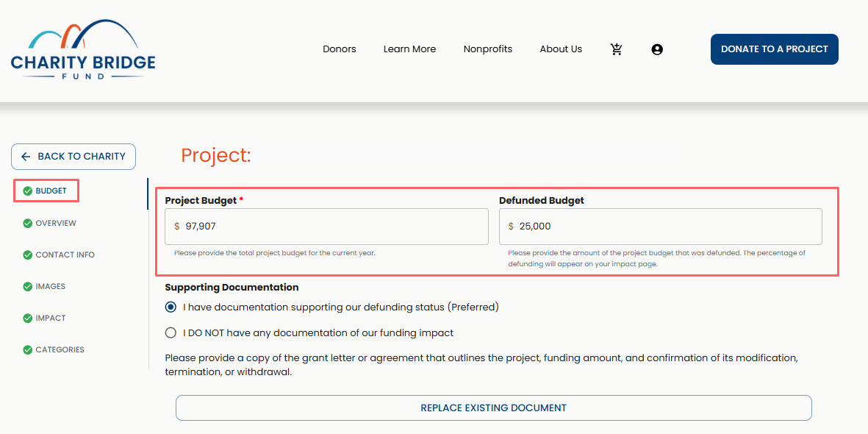Click the grant letter instruction paragraph

[481, 365]
